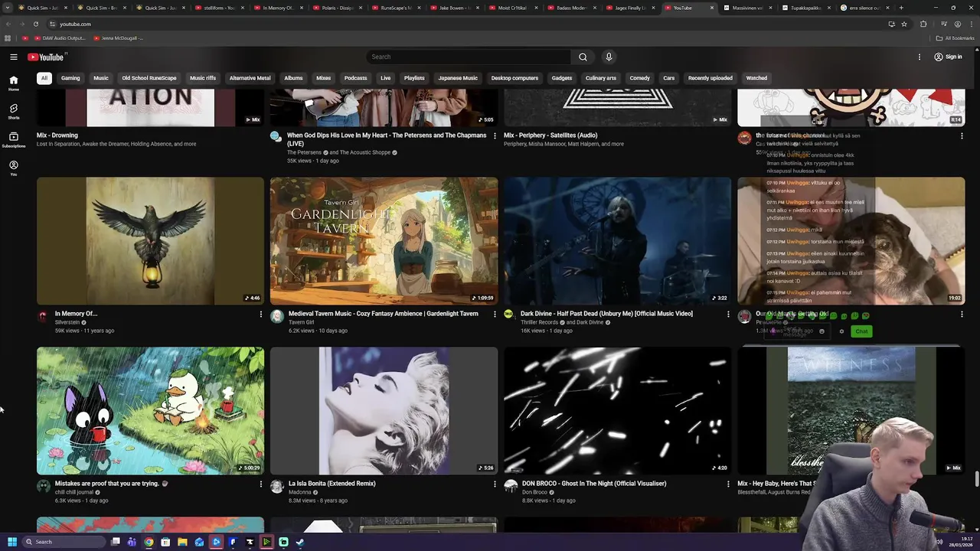Open DON BROCO - Ghost In The Night title
The height and width of the screenshot is (551, 980).
[594, 484]
